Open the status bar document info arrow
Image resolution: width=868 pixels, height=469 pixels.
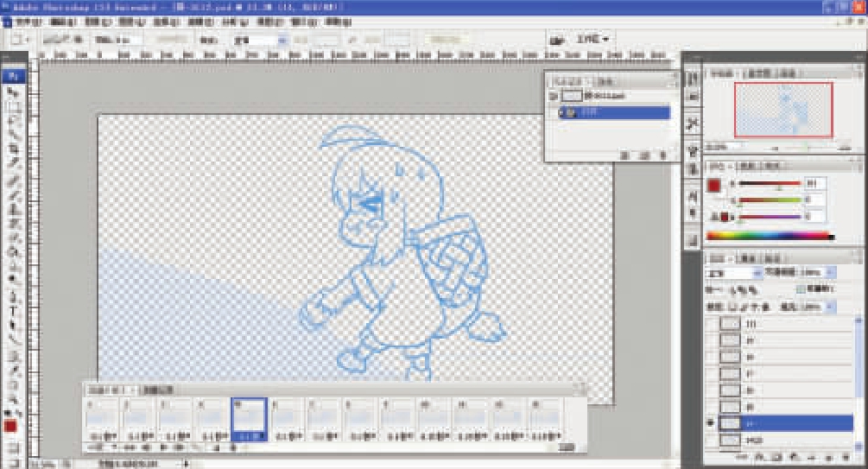(x=186, y=463)
